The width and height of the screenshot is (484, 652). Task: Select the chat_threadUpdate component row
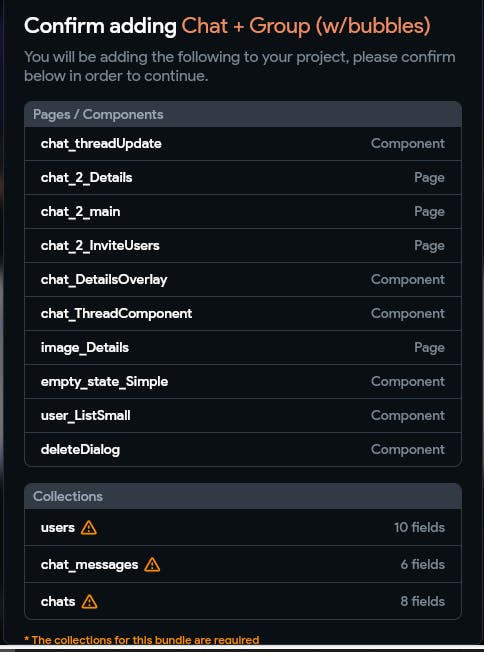(243, 143)
